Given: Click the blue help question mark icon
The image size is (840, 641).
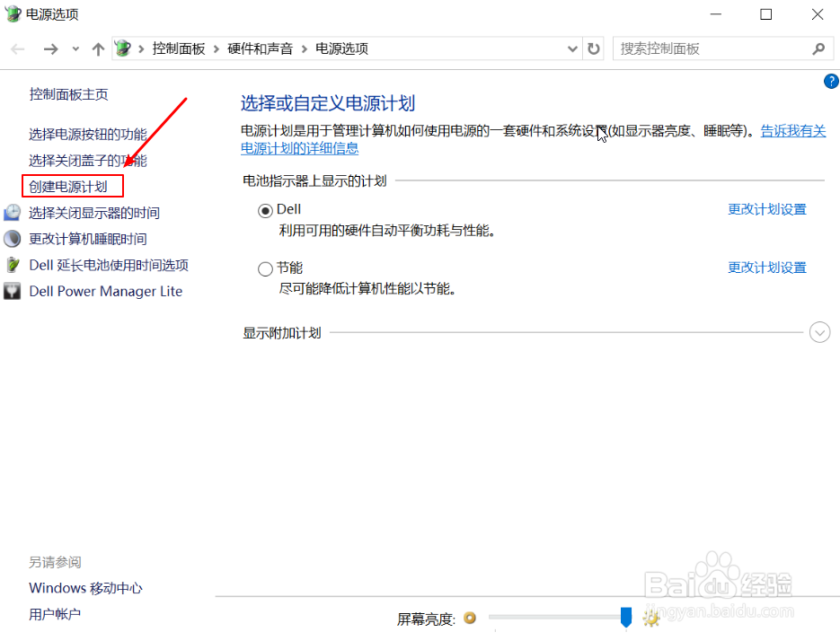Looking at the screenshot, I should tap(830, 81).
